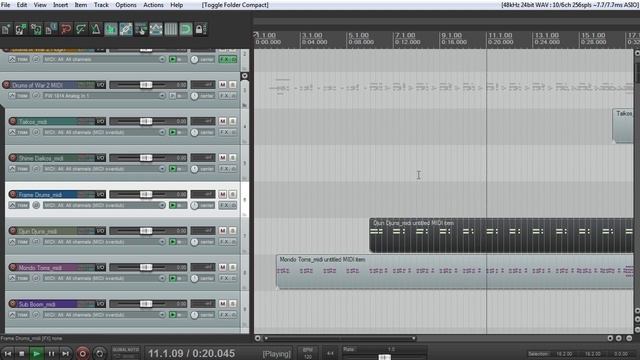Go to project end in transport
The height and width of the screenshot is (360, 640).
tap(65, 353)
